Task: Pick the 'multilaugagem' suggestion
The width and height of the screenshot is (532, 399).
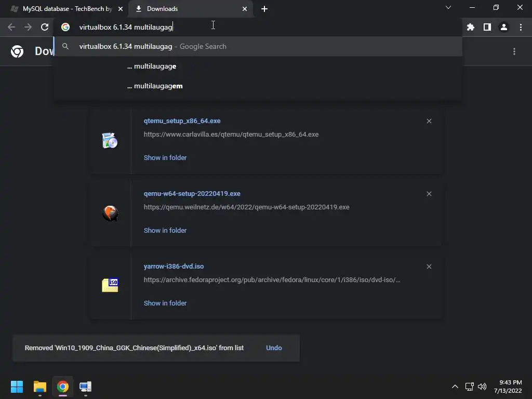Action: (x=258, y=86)
